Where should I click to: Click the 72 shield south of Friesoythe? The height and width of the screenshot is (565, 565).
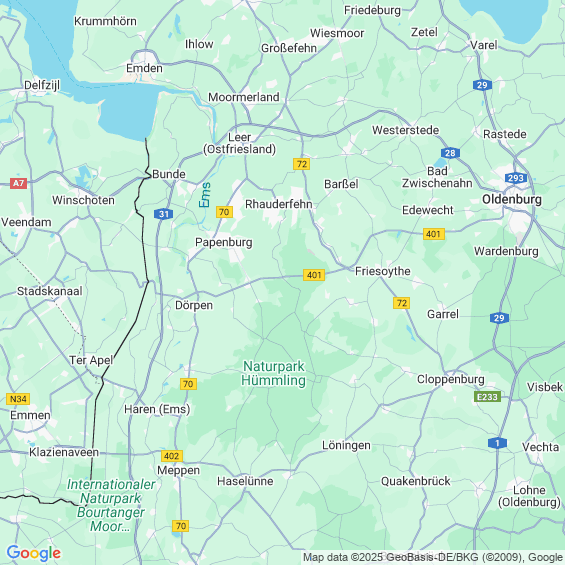[x=401, y=303]
